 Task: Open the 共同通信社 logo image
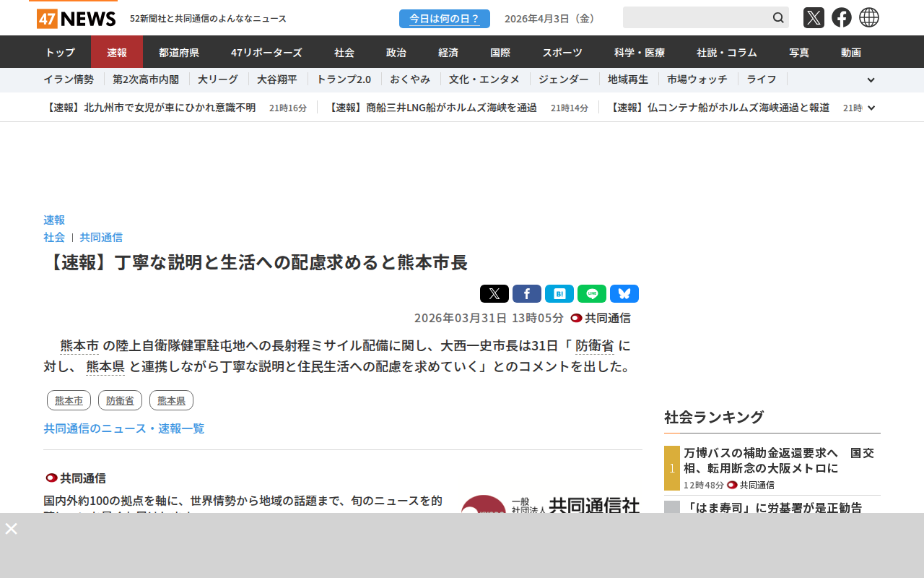[550, 504]
